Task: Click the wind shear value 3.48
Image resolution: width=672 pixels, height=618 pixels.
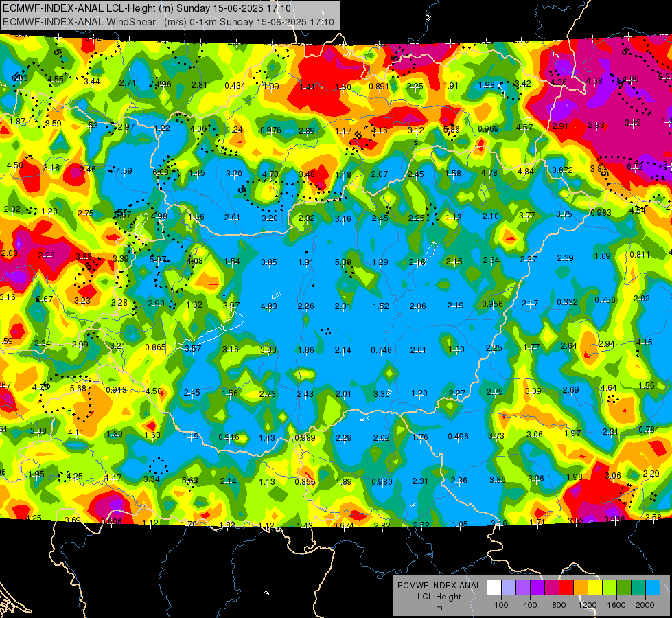Action: click(x=307, y=174)
